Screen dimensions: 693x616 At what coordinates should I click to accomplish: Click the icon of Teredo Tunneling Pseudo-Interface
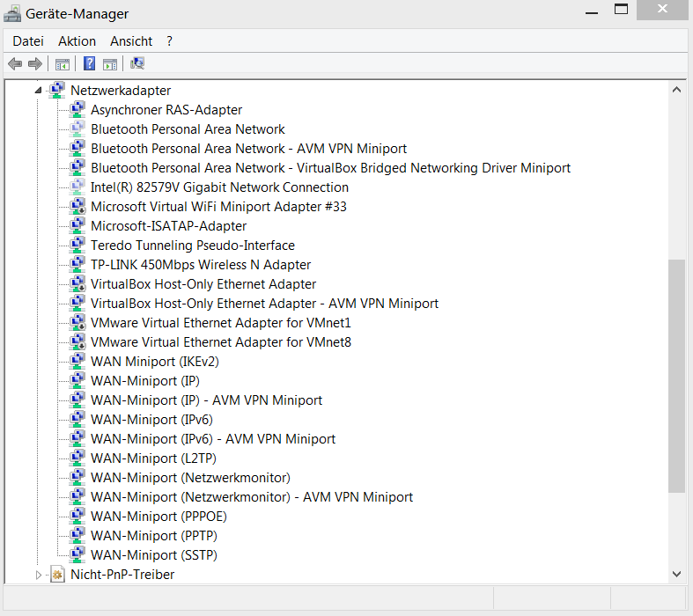[x=77, y=245]
